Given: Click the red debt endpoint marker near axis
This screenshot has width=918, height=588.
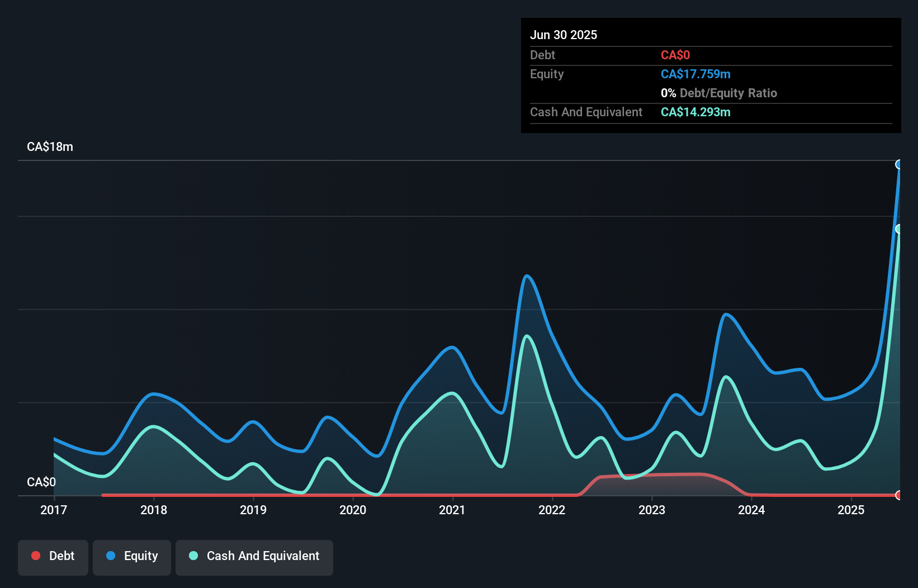Looking at the screenshot, I should pos(898,495).
